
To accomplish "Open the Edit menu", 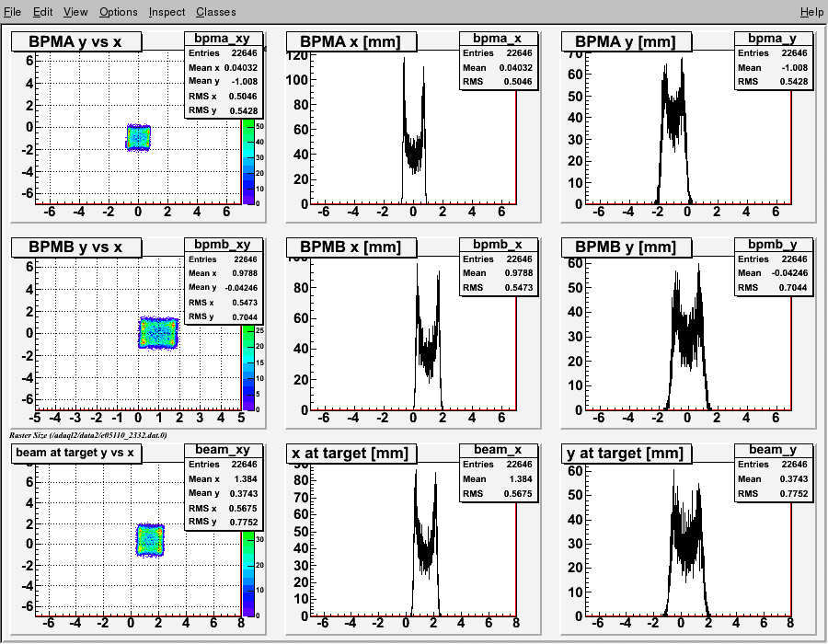I will 42,12.
